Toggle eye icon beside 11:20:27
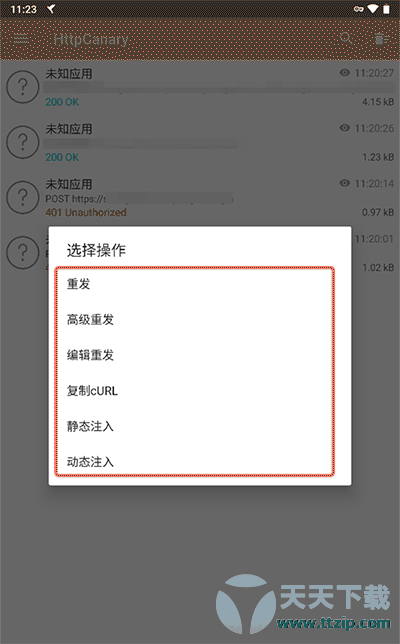Image resolution: width=400 pixels, height=644 pixels. point(345,73)
